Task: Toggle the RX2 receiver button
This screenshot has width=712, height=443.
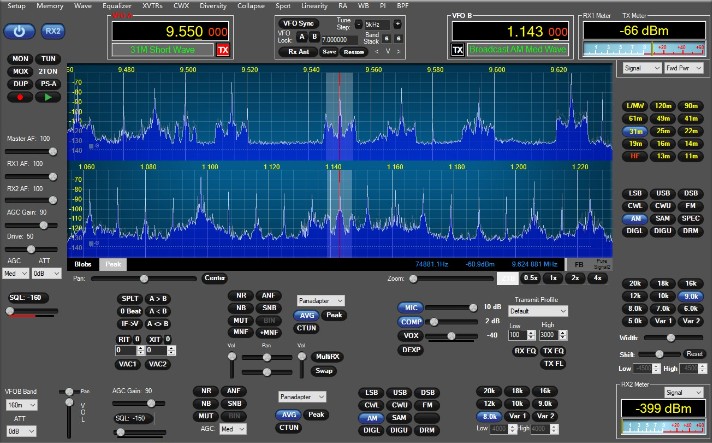Action: pyautogui.click(x=52, y=32)
